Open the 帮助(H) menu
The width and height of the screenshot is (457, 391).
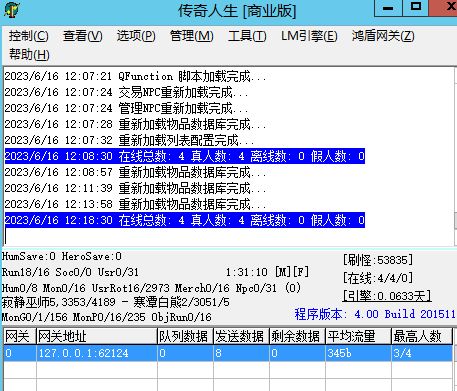coord(29,54)
